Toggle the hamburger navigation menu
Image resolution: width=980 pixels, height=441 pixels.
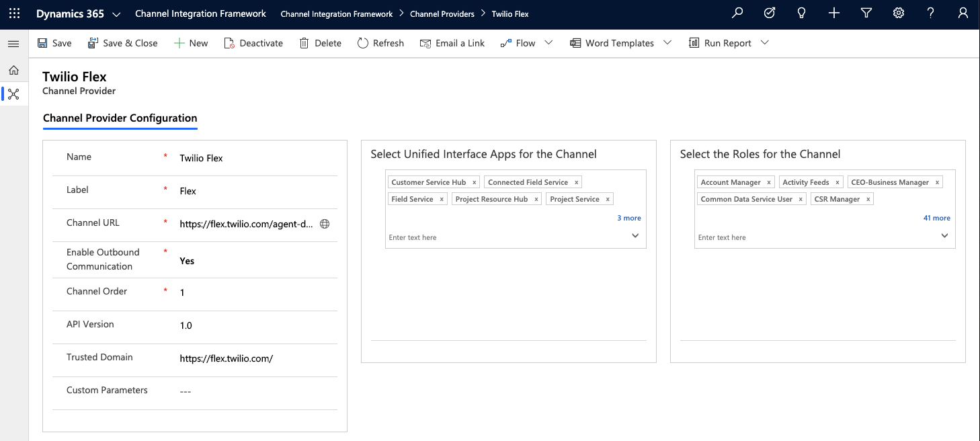13,43
